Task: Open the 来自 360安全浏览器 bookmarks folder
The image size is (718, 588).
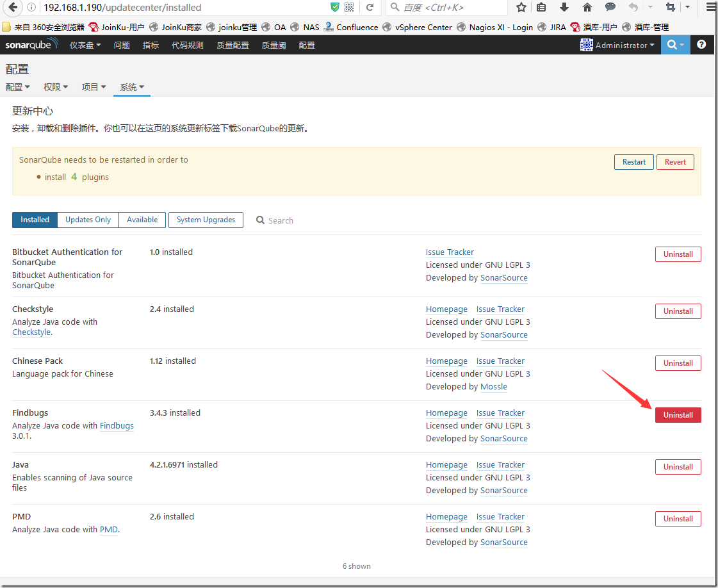Action: pos(44,27)
